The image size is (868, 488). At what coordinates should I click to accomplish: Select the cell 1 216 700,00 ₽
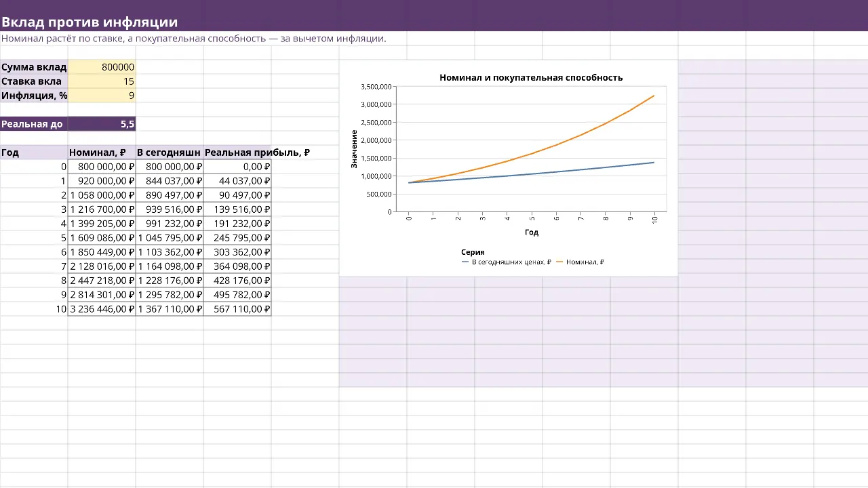tap(102, 209)
